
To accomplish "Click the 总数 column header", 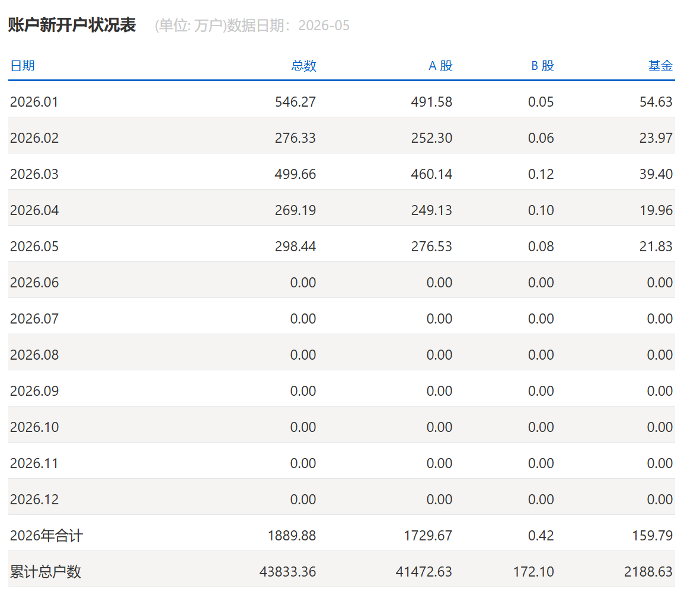I will (x=303, y=66).
